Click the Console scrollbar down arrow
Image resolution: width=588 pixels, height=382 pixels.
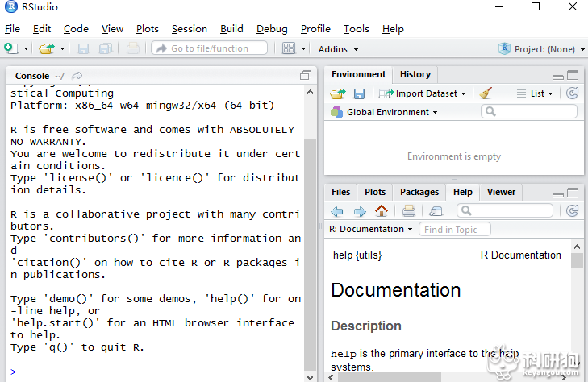310,377
